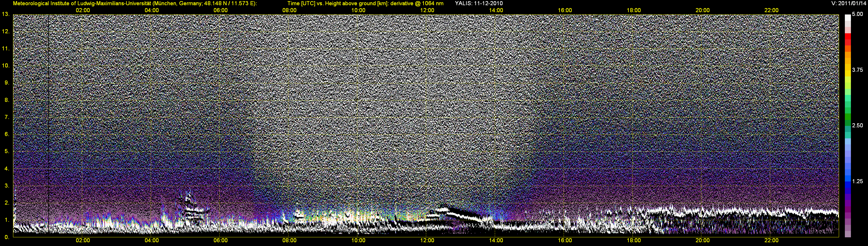This screenshot has height=246, width=868.
Task: Click the 12:00 label on the top time axis
Action: click(427, 10)
